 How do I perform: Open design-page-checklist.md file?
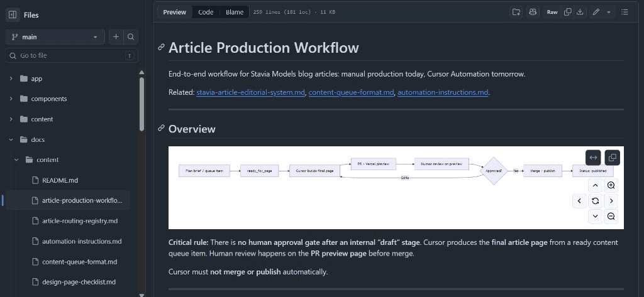tap(79, 282)
